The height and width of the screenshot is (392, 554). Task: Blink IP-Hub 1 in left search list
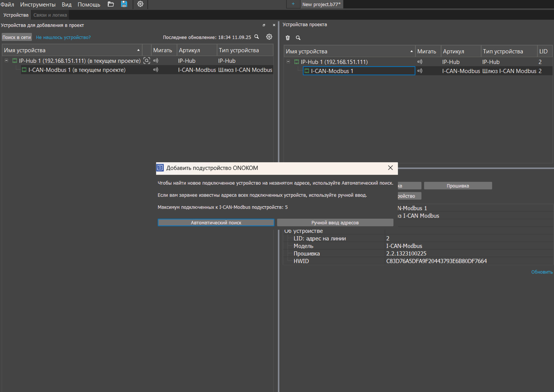155,61
